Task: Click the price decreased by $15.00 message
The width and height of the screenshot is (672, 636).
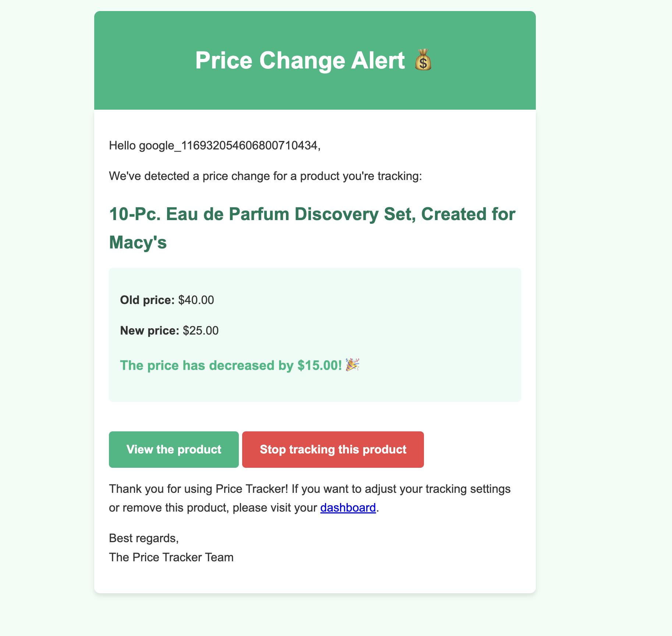Action: (x=231, y=365)
